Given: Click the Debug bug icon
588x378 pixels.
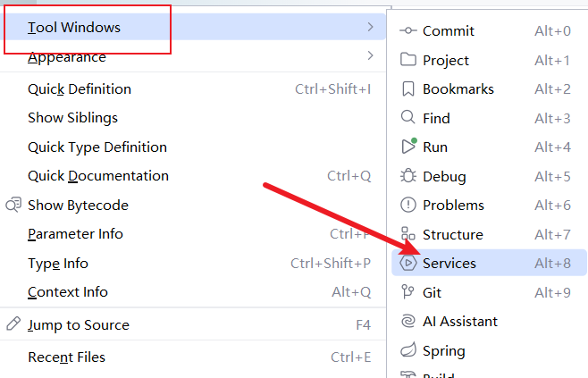Looking at the screenshot, I should point(408,176).
